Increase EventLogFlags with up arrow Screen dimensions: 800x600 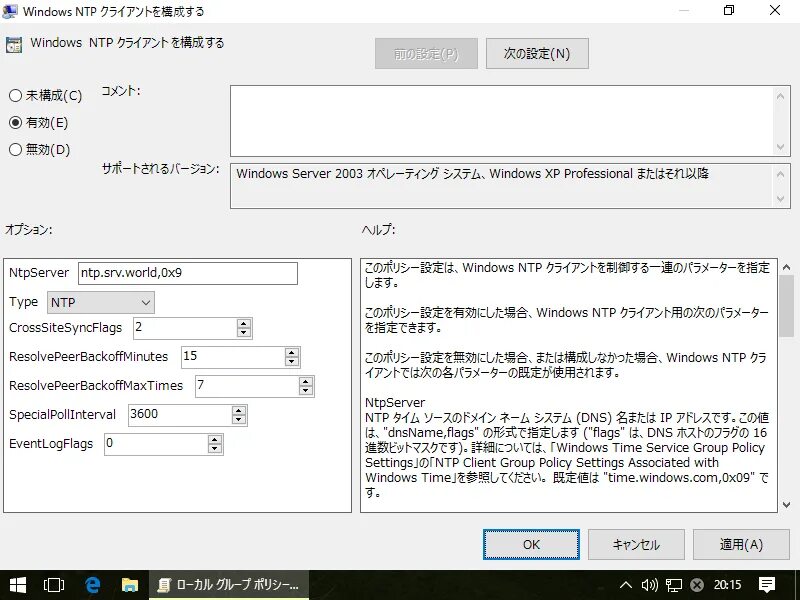pos(215,439)
